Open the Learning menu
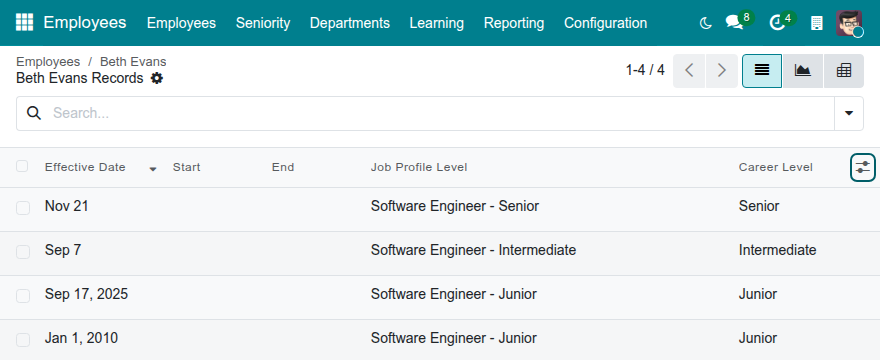 [x=437, y=23]
